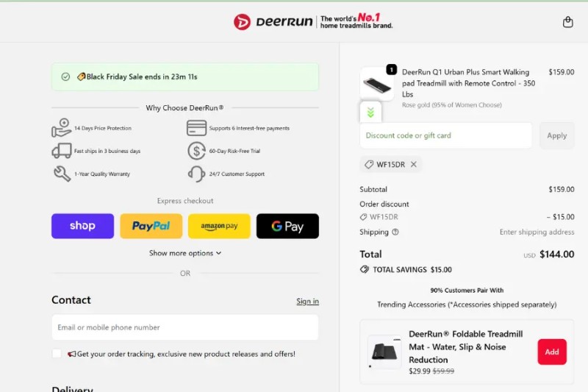This screenshot has width=588, height=392.
Task: Click the tag icon next to TOTAL SAVINGS
Action: (x=365, y=269)
